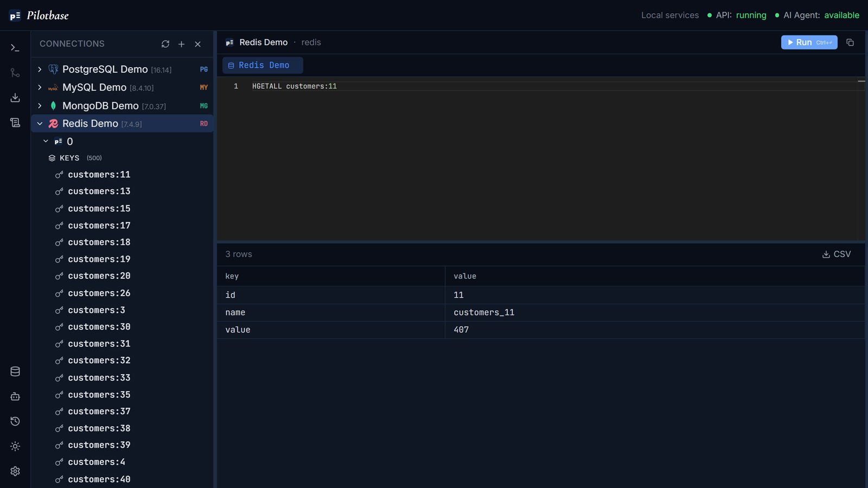This screenshot has width=868, height=488.
Task: Click the Pilotbase logo icon
Action: [15, 16]
